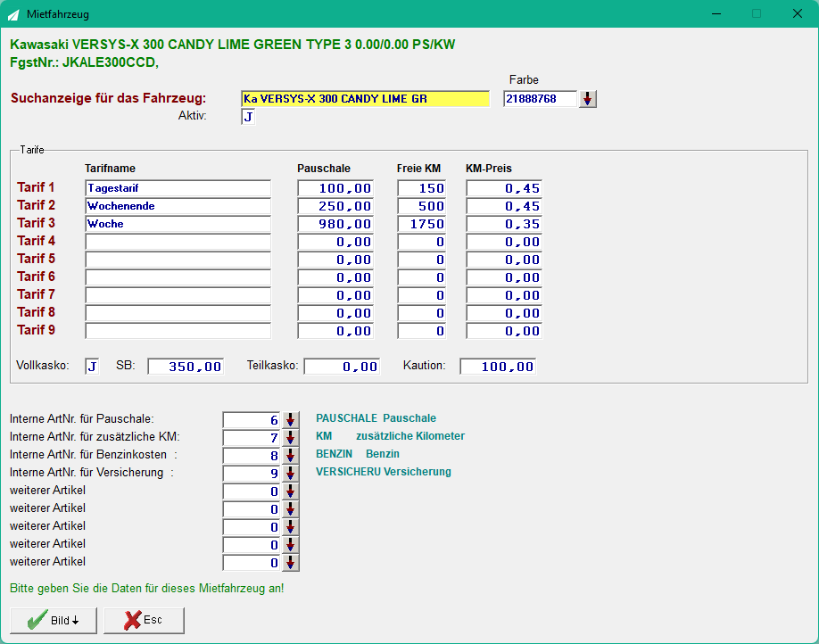Screen dimensions: 819x644
Task: Cancel with the Esc button
Action: tap(144, 621)
